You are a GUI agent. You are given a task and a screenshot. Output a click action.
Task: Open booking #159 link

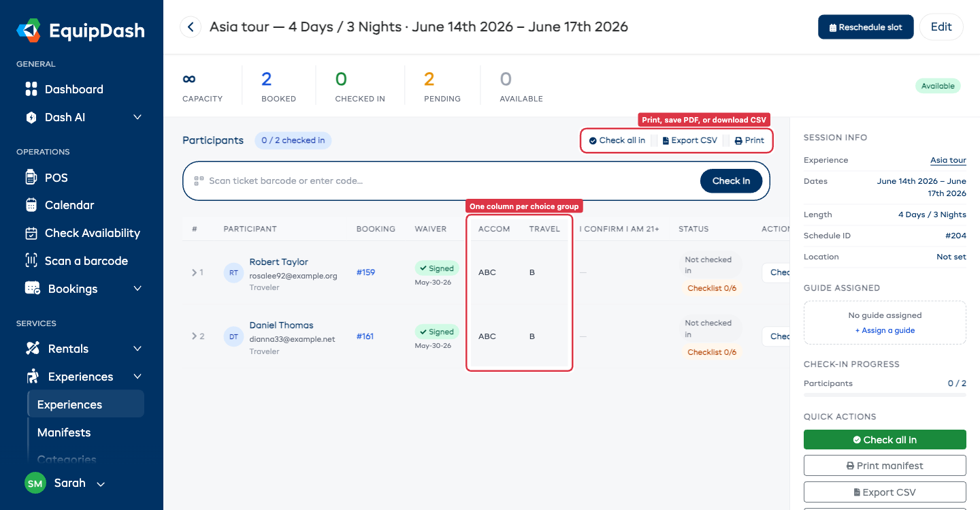[365, 272]
